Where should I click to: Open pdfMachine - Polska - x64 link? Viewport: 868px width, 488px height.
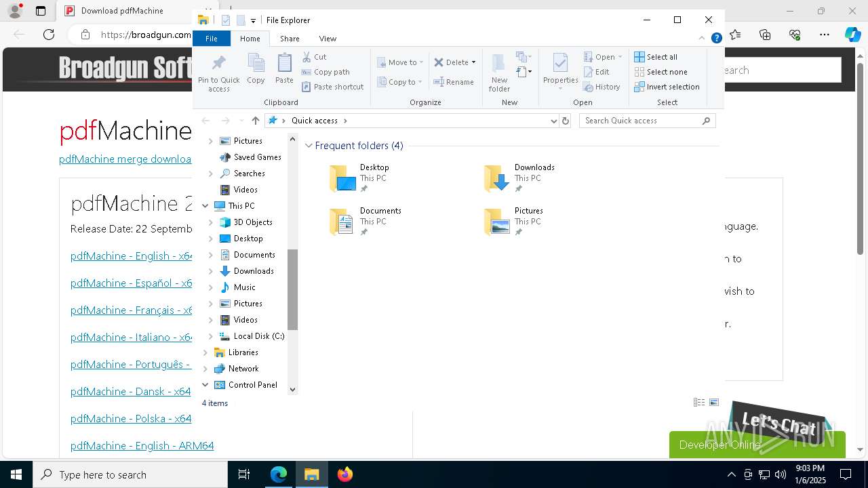[131, 418]
